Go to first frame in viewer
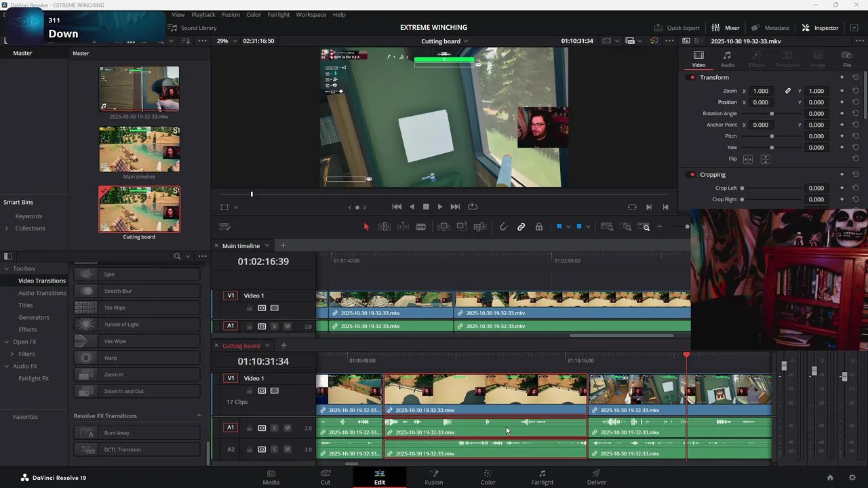 [x=397, y=207]
